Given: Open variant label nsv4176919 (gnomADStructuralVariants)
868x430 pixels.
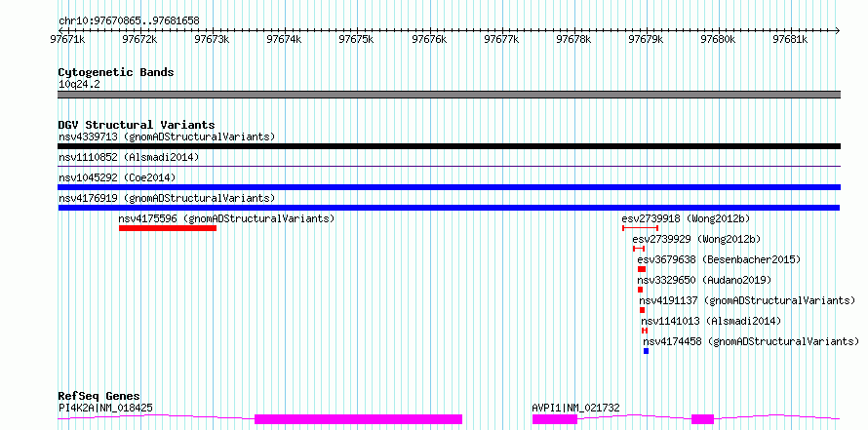Looking at the screenshot, I should tap(167, 198).
